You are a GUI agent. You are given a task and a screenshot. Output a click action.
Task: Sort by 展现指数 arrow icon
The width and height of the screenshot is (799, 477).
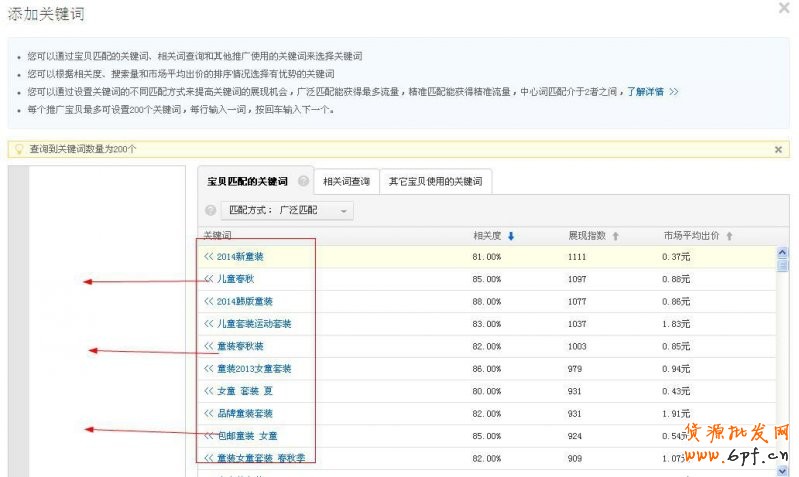pos(616,236)
